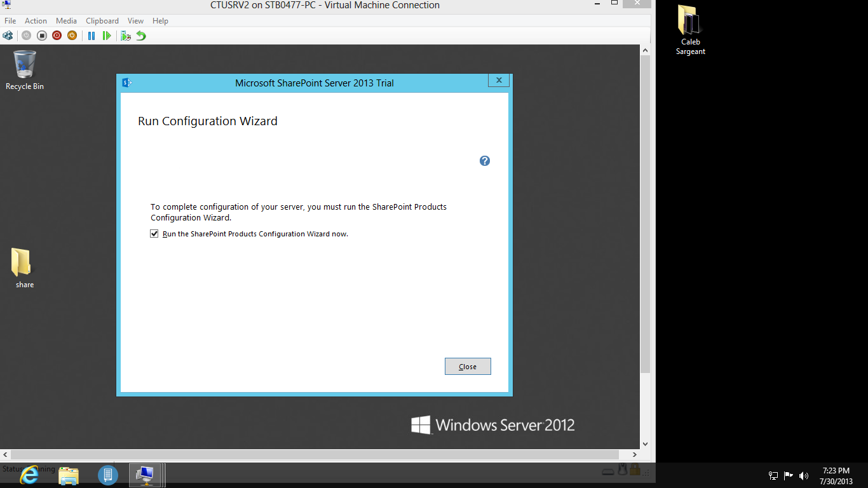
Task: Minimize the Virtual Machine Connection window
Action: 597,3
